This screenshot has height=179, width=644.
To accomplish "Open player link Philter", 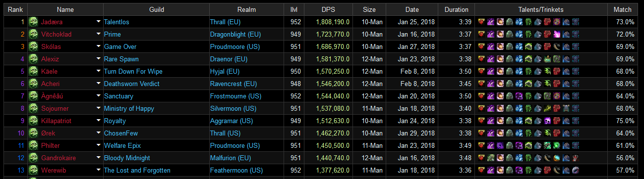I will pyautogui.click(x=51, y=145).
